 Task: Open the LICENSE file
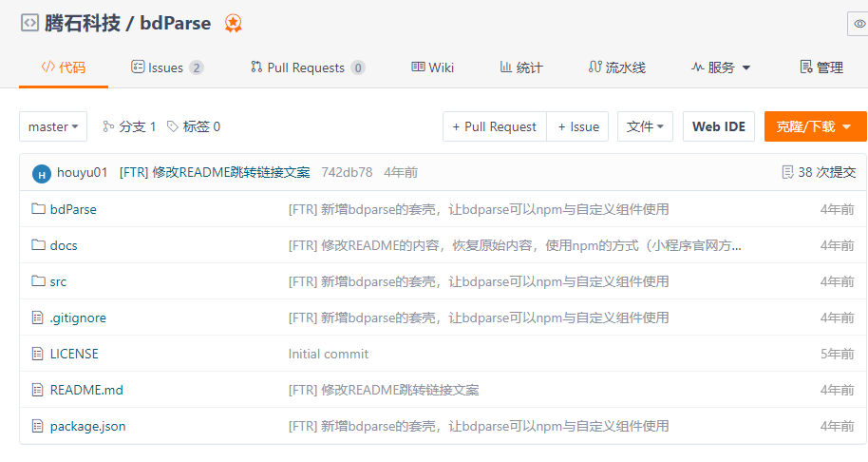click(x=74, y=354)
